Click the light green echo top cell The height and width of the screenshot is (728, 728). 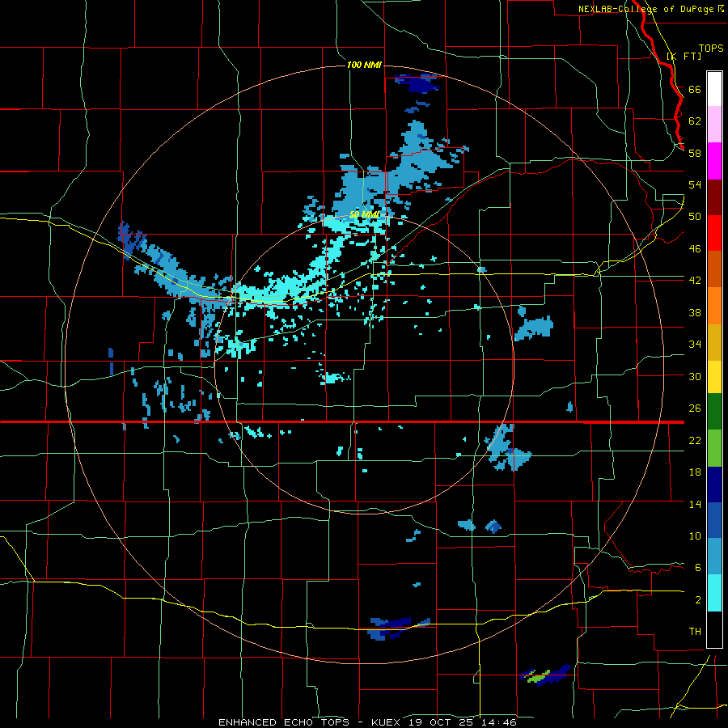539,677
